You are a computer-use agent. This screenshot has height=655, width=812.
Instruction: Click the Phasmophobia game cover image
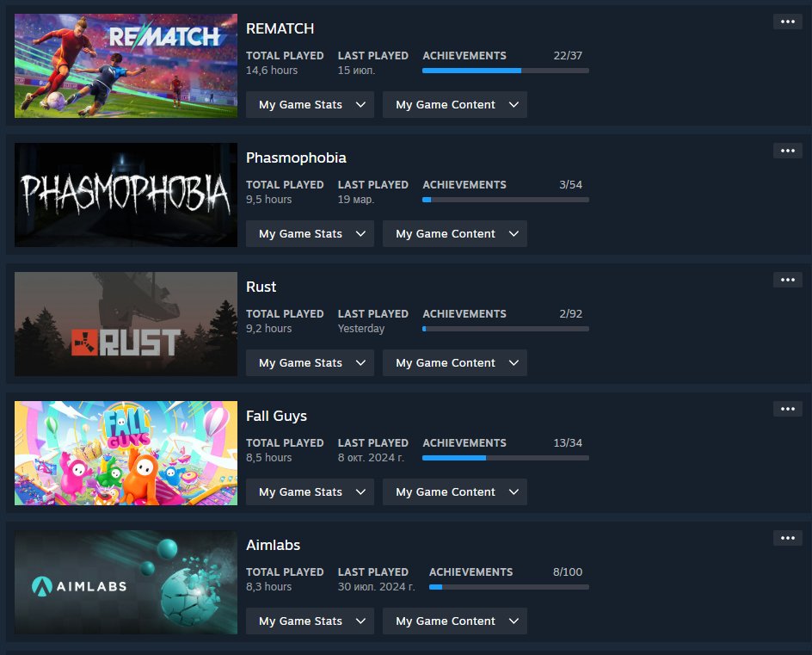pos(126,195)
